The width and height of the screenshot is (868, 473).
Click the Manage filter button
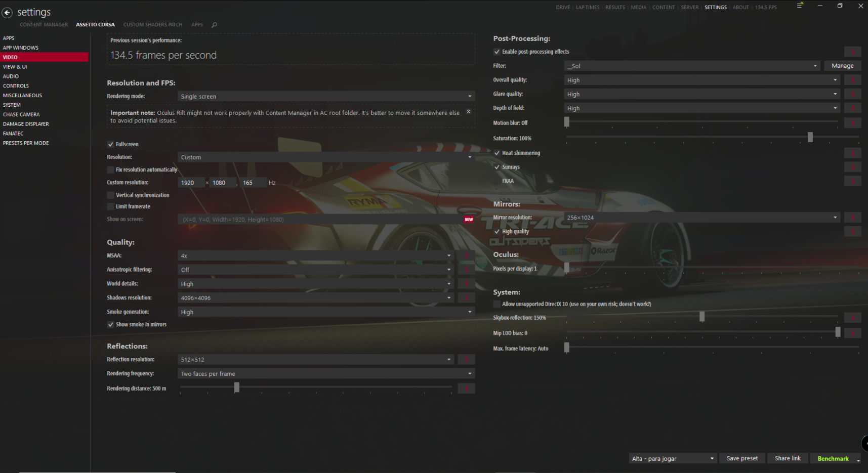click(842, 66)
